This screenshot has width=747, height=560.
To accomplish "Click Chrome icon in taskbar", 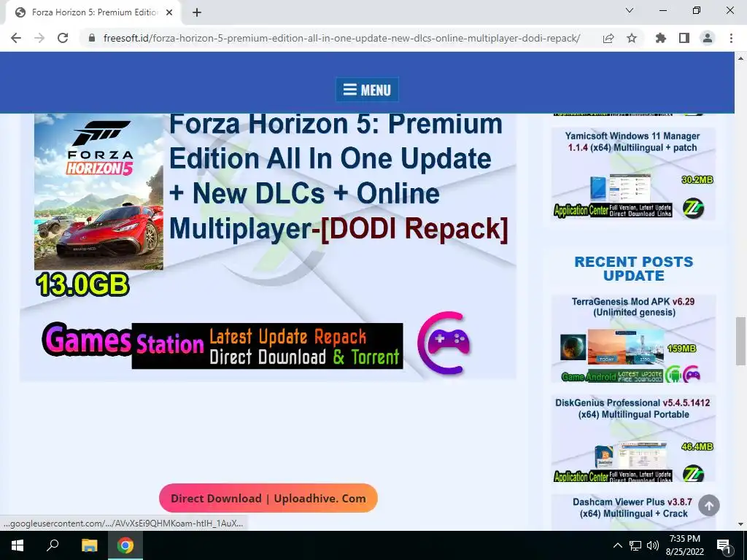I will (125, 545).
